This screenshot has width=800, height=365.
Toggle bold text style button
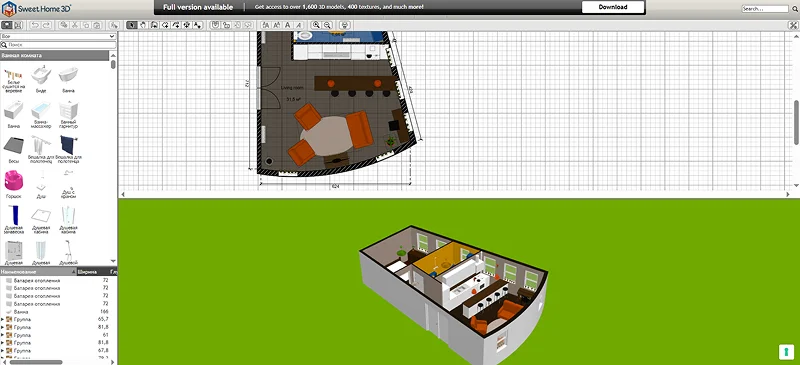click(288, 25)
